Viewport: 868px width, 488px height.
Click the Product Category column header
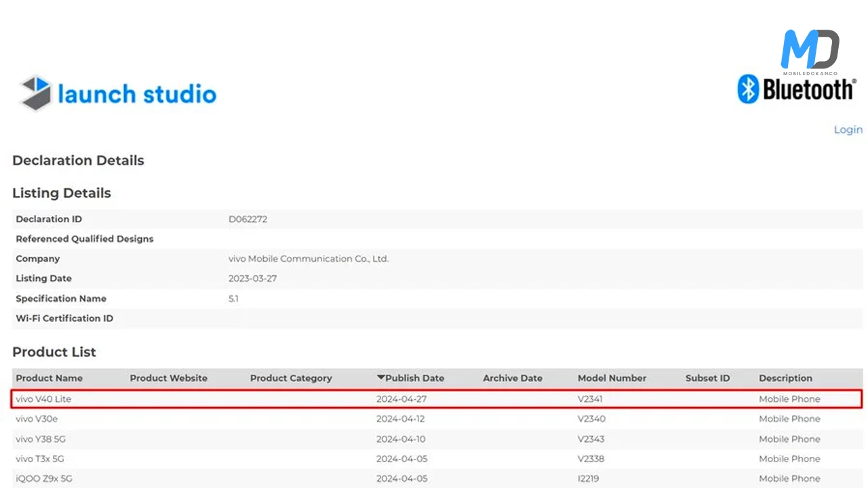pyautogui.click(x=291, y=378)
